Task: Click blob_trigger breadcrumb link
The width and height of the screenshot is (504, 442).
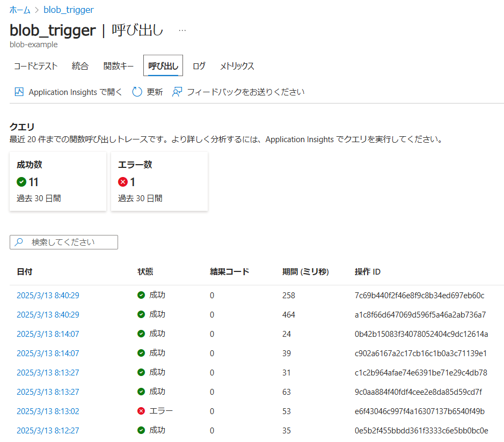Action: (69, 10)
